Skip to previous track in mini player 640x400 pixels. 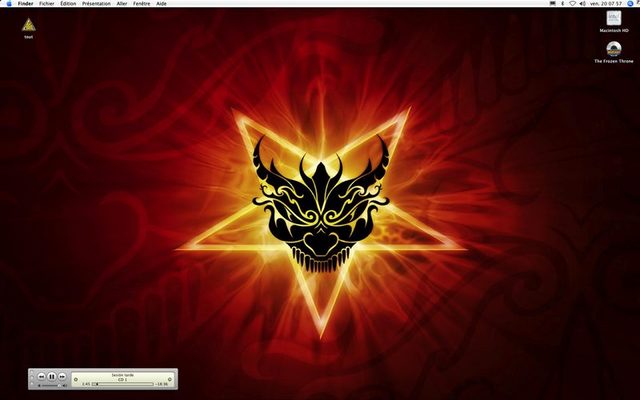[x=41, y=376]
